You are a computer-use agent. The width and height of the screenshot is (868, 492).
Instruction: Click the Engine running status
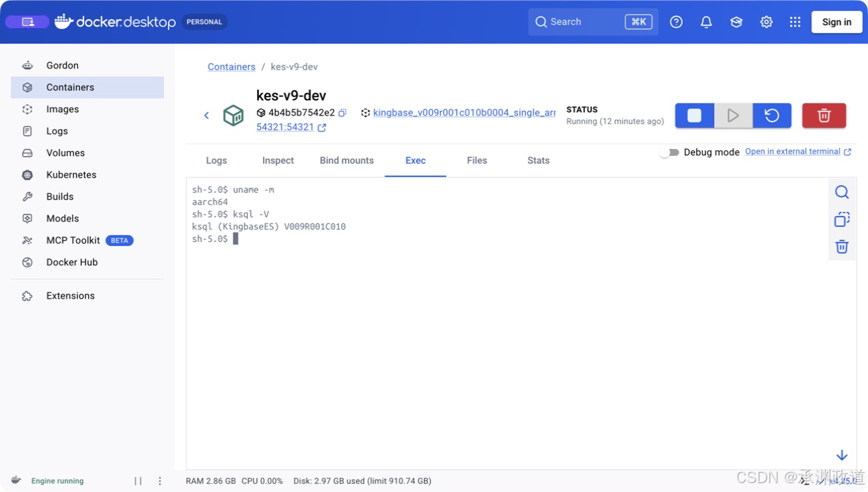pos(57,481)
